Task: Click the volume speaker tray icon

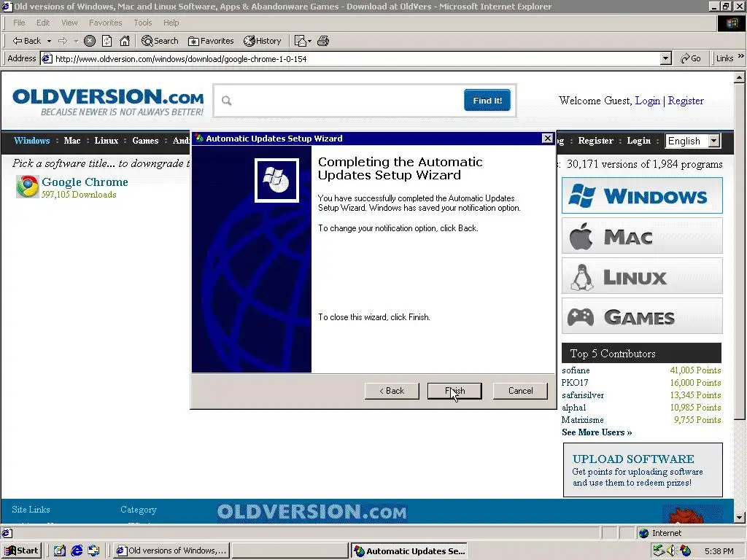Action: point(672,551)
